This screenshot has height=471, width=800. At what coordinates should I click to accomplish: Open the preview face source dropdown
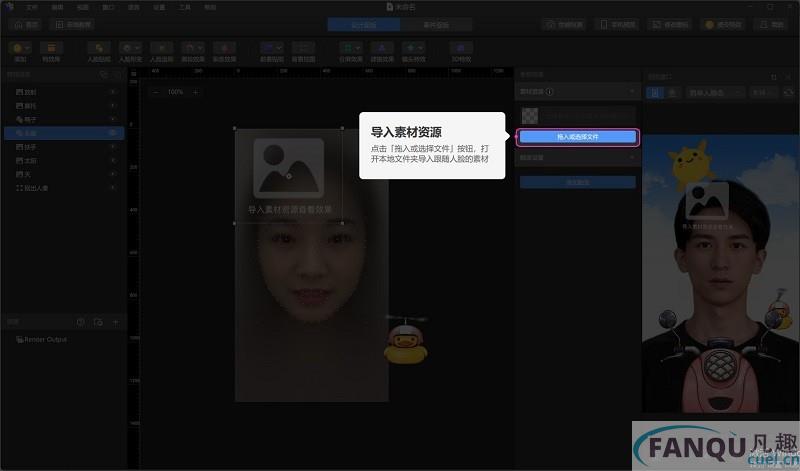715,92
